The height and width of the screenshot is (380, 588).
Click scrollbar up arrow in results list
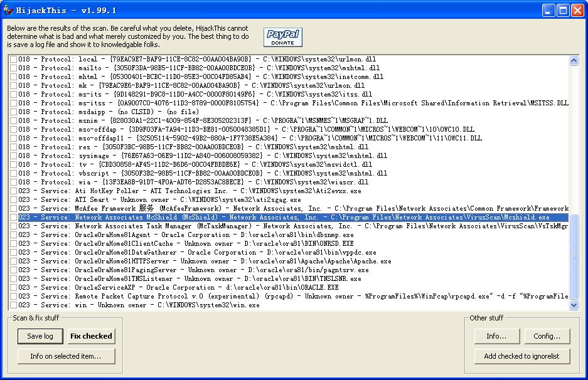point(574,60)
